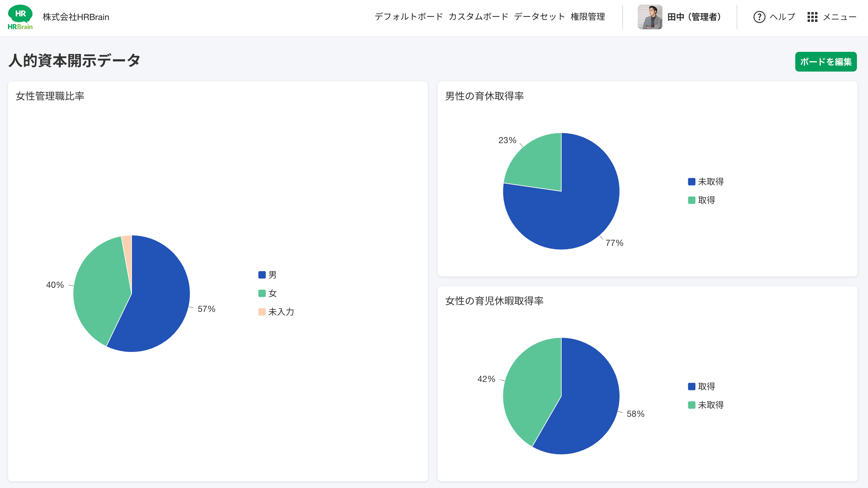Click the 株式会社HRBrain company name
Screen dimensions: 868x488
[76, 17]
